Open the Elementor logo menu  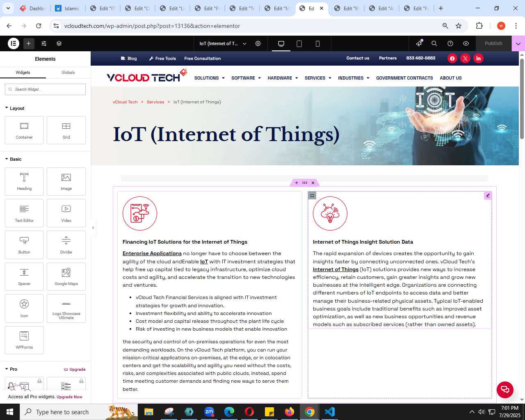click(14, 43)
